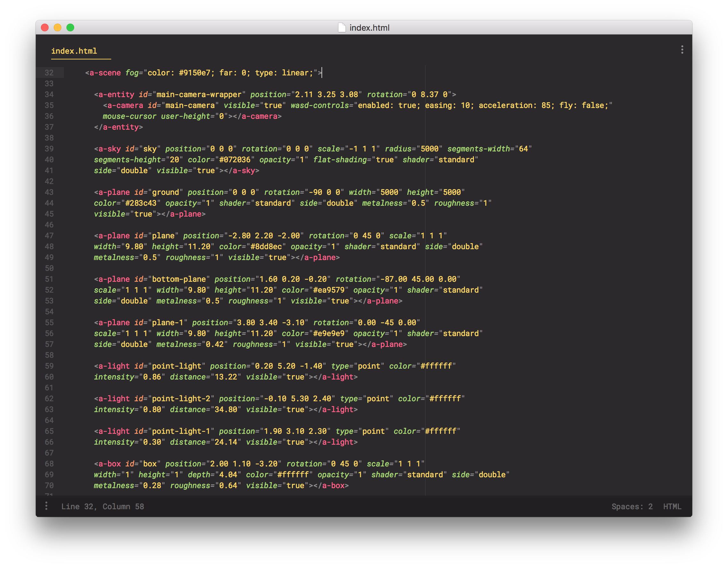Click the plane color value #8dd8ec
This screenshot has height=568, width=728.
266,247
